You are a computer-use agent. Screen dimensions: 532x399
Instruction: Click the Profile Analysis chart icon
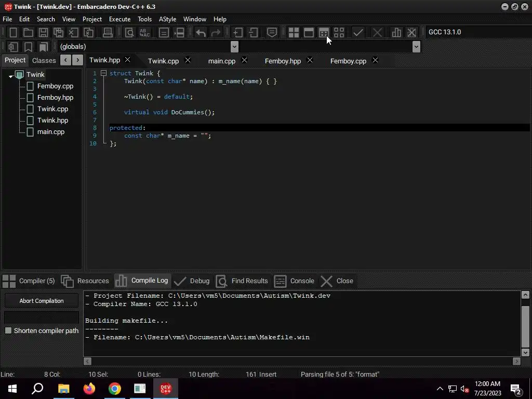396,33
